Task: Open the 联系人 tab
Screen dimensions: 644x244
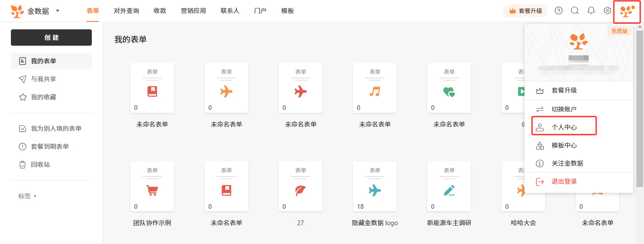Action: pyautogui.click(x=230, y=11)
